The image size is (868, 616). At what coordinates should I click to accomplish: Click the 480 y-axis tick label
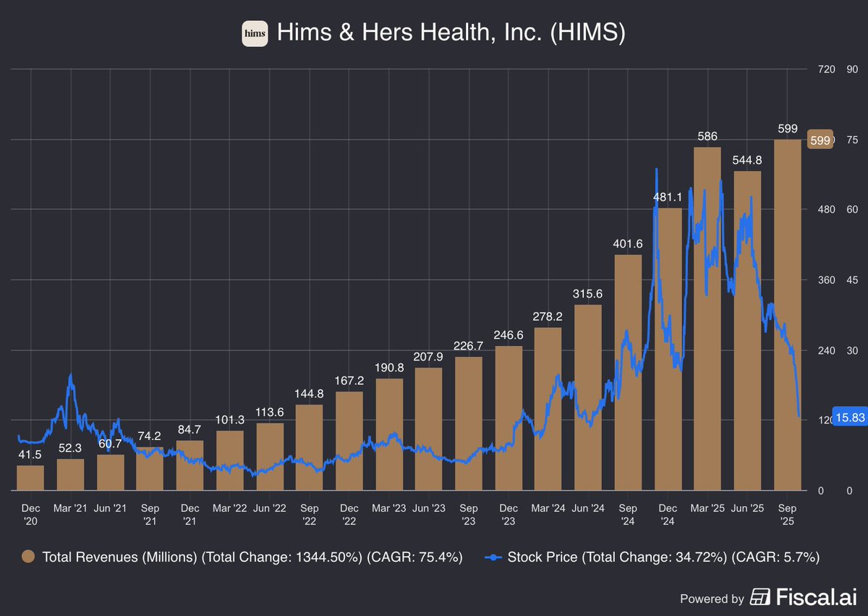coord(827,210)
